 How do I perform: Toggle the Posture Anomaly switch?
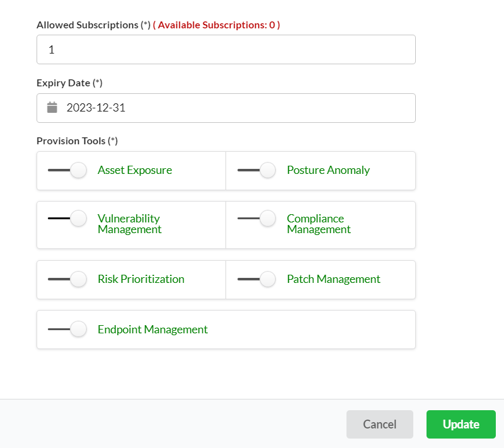coord(256,170)
